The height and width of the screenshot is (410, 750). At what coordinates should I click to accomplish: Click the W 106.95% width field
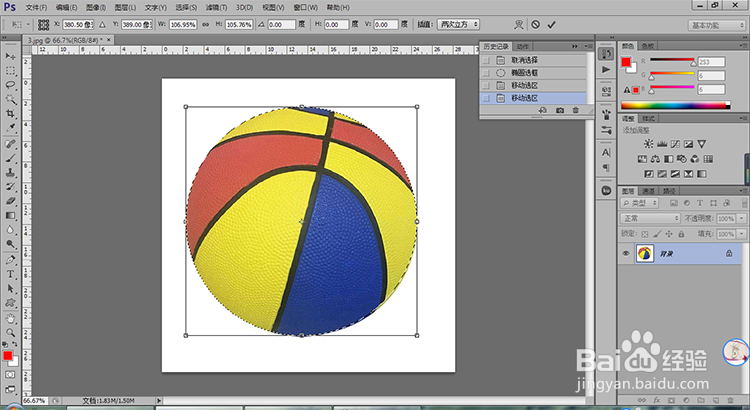coord(184,24)
